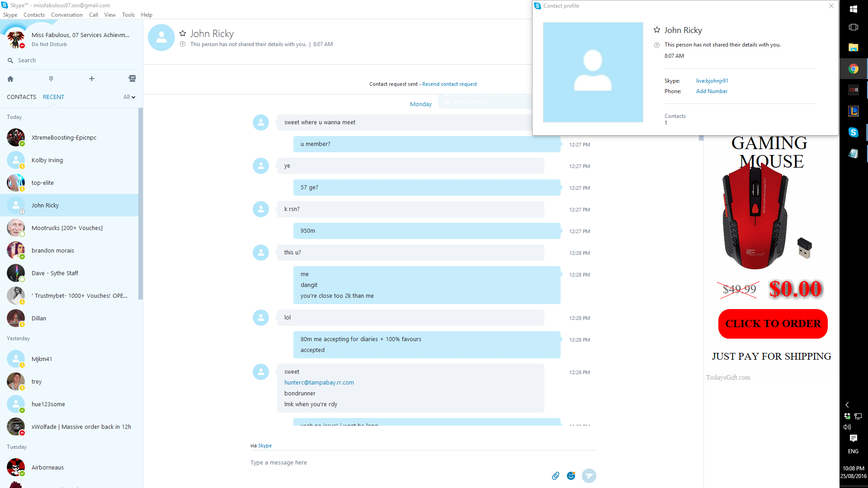Open the Skype bots icon
The height and width of the screenshot is (488, 868).
pos(132,79)
